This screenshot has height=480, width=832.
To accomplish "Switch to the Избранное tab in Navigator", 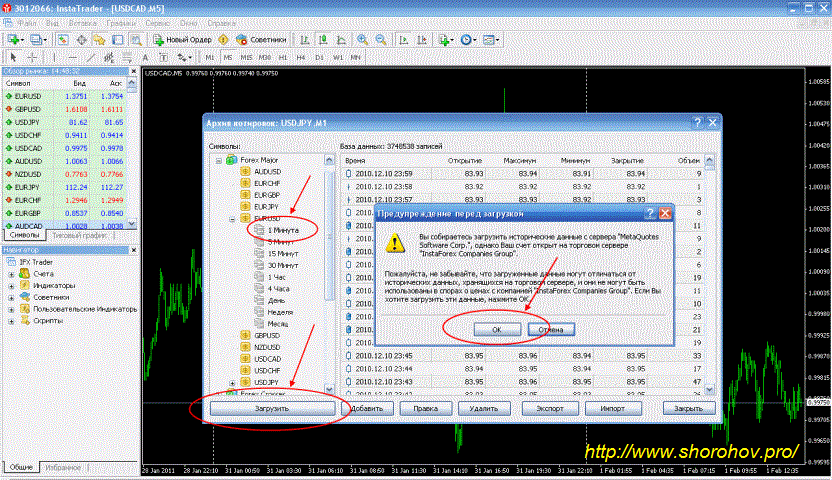I will tap(63, 468).
